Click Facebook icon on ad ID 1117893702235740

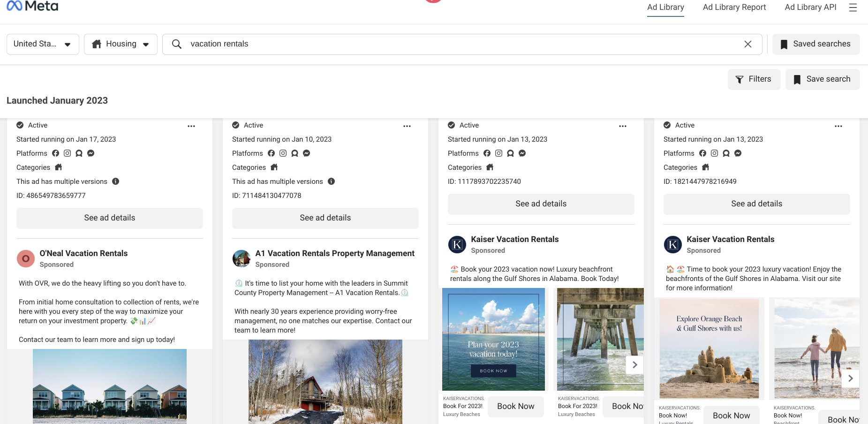point(487,153)
